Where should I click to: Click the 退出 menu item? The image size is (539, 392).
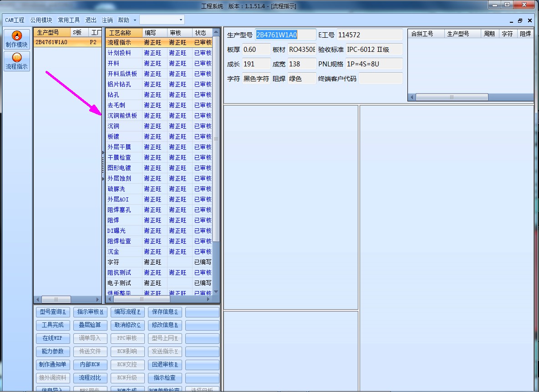click(91, 20)
